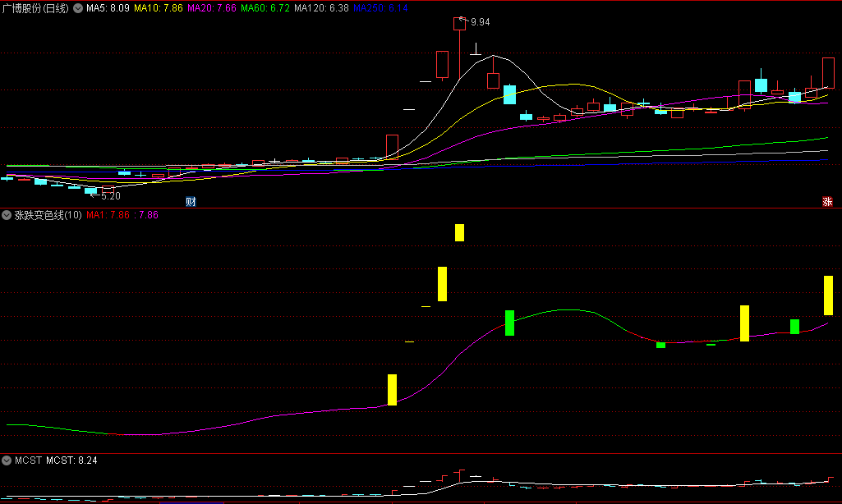This screenshot has height=504, width=842.
Task: Click the 5.20 low price label
Action: (111, 196)
